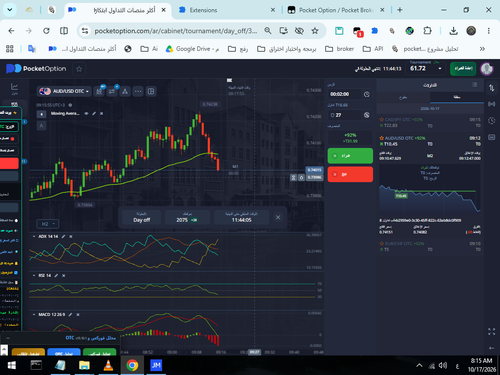Open the broker bookmarks folder

click(x=339, y=49)
